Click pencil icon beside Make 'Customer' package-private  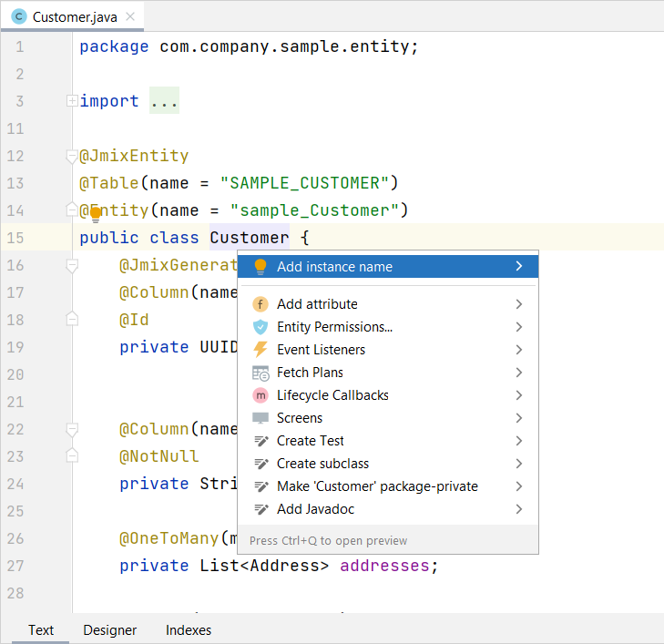pyautogui.click(x=260, y=486)
